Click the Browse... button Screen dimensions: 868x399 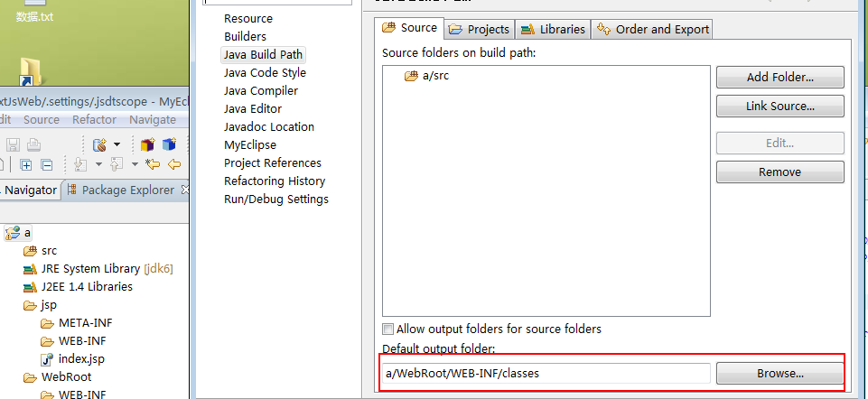click(780, 374)
